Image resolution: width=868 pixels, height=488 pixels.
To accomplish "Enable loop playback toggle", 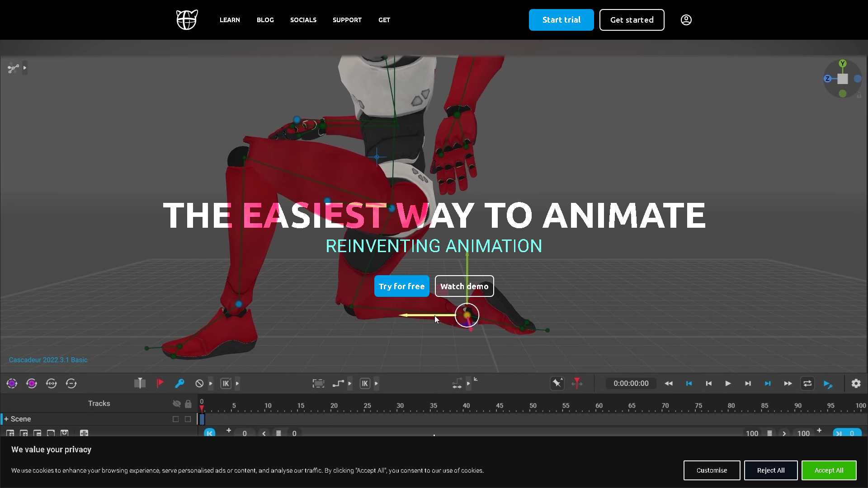I will click(808, 383).
